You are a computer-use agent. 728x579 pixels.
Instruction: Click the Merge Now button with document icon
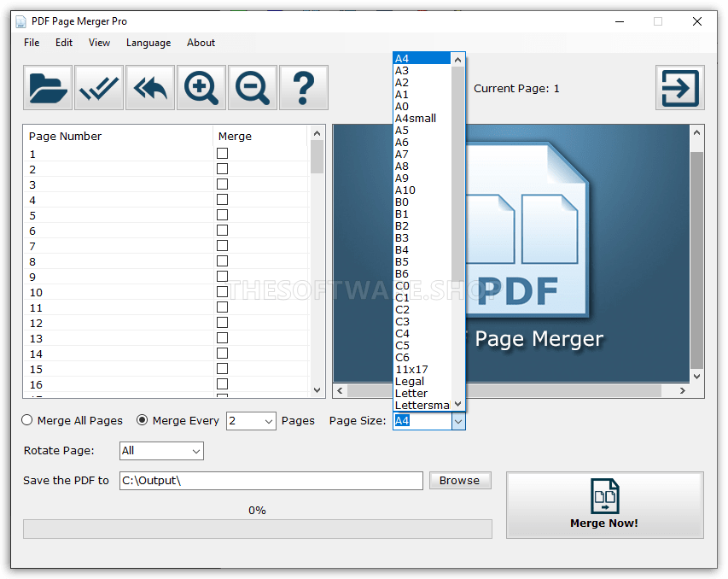pos(604,506)
